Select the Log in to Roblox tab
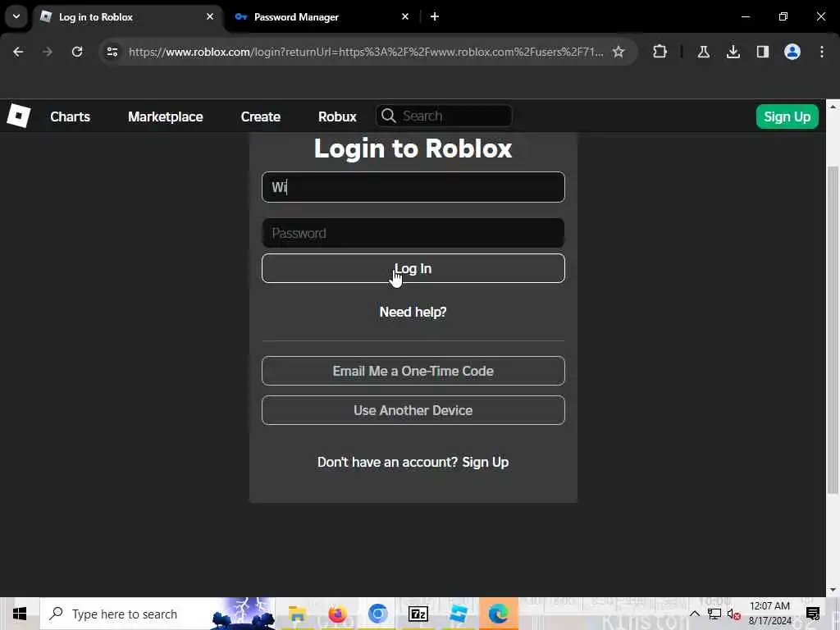 [127, 16]
